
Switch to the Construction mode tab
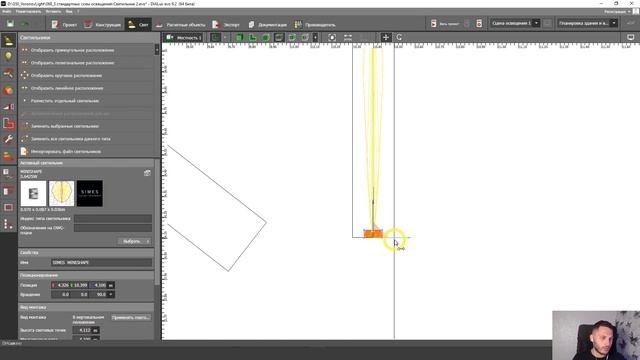coord(102,24)
